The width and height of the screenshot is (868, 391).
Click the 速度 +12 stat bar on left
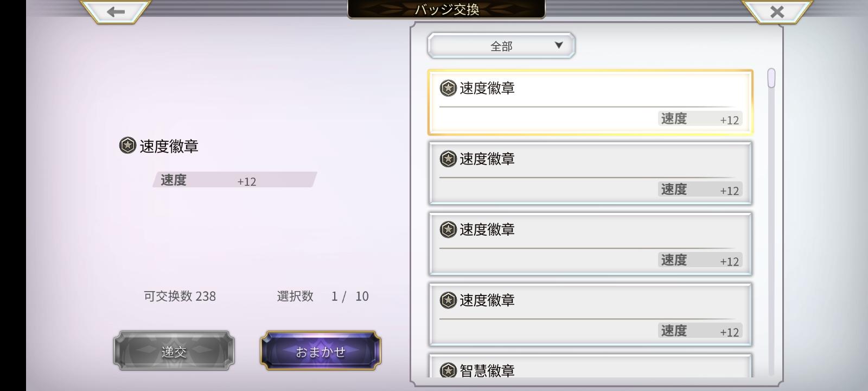235,180
